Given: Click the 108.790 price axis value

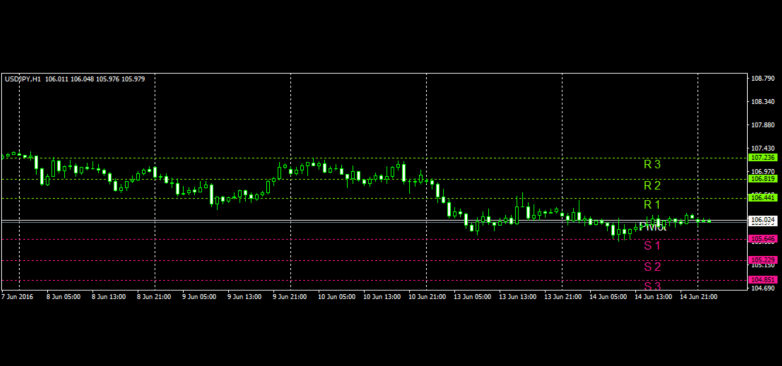Looking at the screenshot, I should (763, 79).
